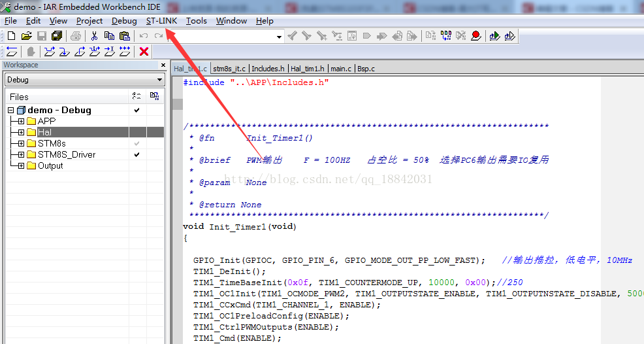
Task: Click the Find Previous flashlight icon
Action: tap(292, 36)
